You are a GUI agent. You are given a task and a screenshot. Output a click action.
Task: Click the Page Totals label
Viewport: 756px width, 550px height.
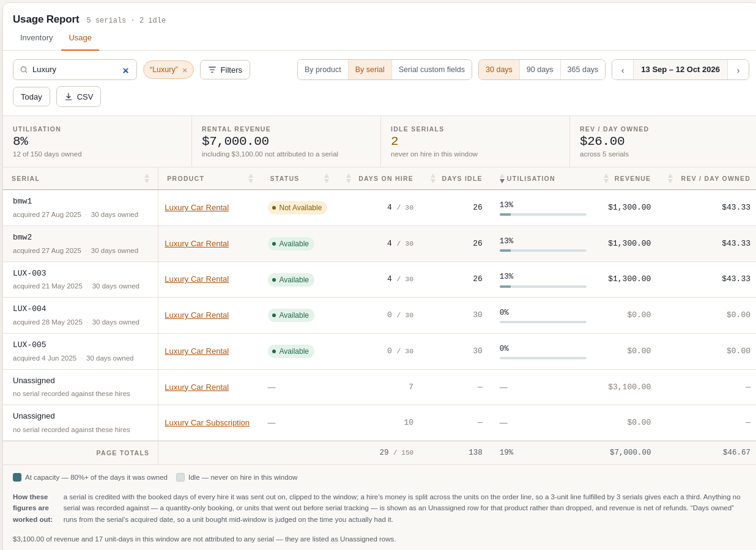point(122,453)
